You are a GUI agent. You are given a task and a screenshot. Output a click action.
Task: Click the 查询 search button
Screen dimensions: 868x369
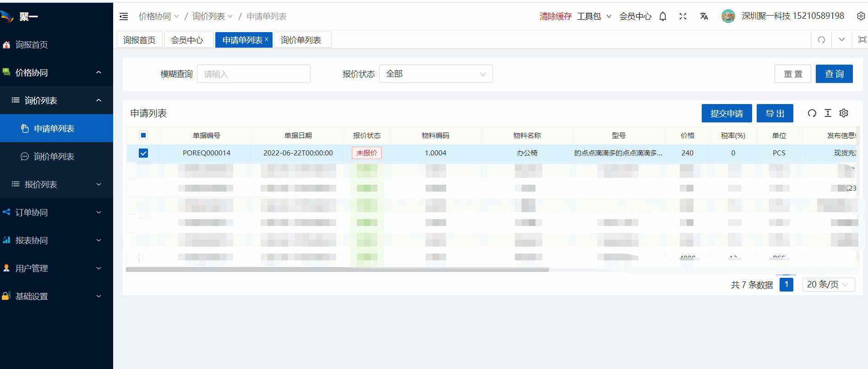click(x=834, y=74)
